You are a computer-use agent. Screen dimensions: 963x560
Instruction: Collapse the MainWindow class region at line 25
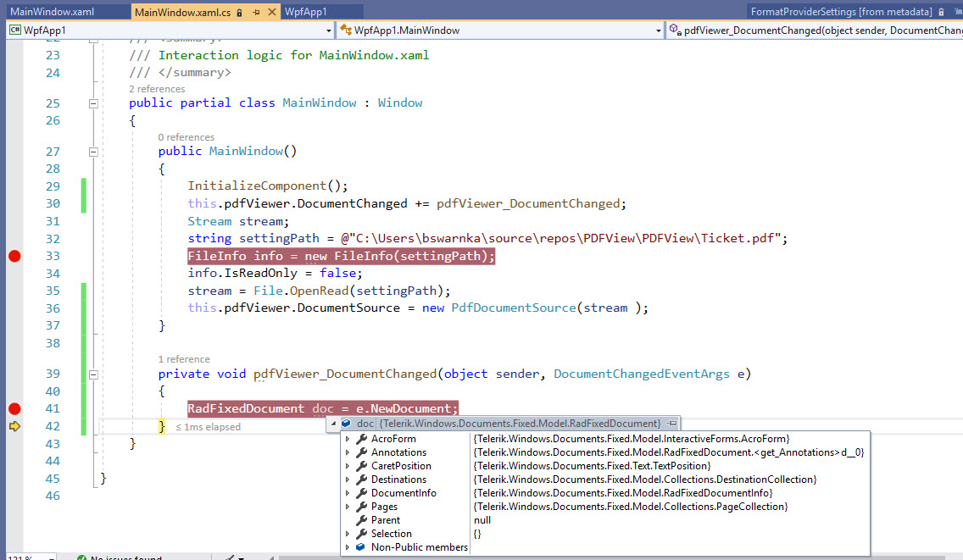(x=93, y=103)
